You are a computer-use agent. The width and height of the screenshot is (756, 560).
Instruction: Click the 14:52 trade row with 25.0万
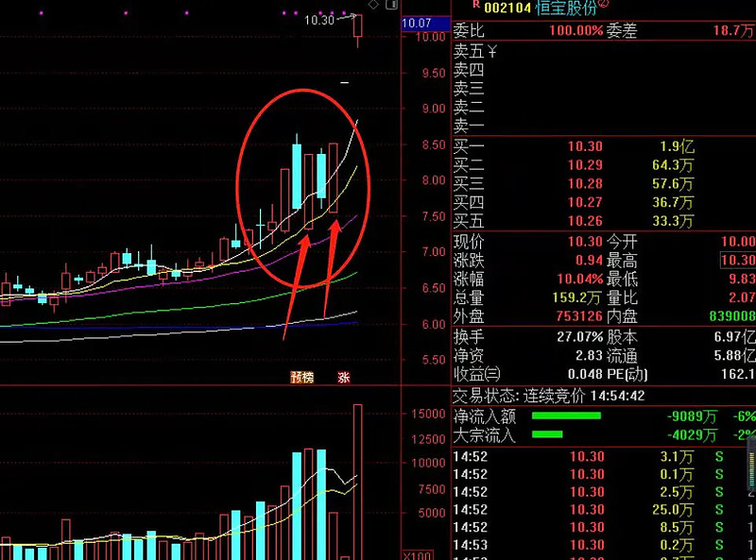[x=603, y=510]
